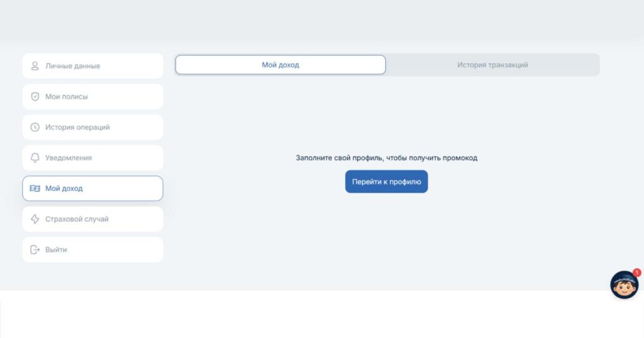
Task: Open История операций from the sidebar
Action: point(77,127)
